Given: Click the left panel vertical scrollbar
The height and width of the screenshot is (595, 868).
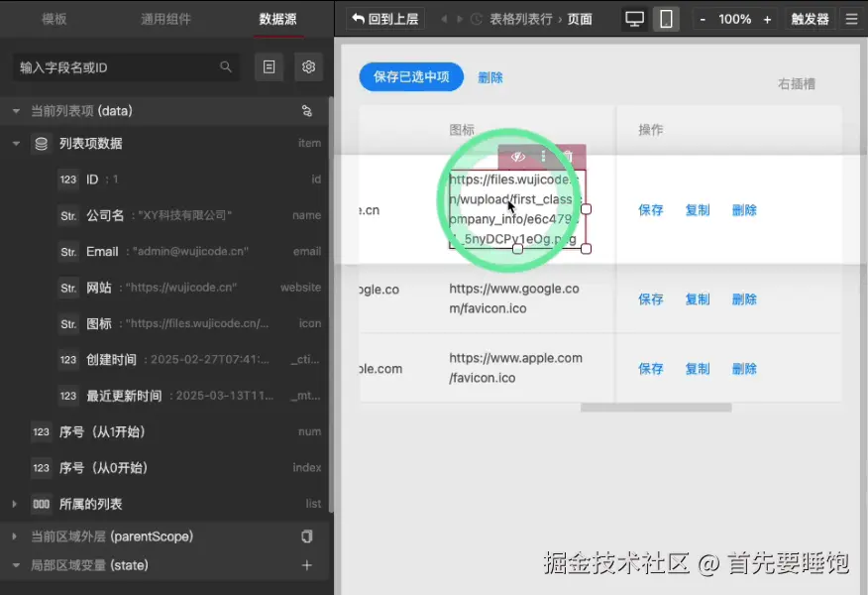Looking at the screenshot, I should (331, 304).
